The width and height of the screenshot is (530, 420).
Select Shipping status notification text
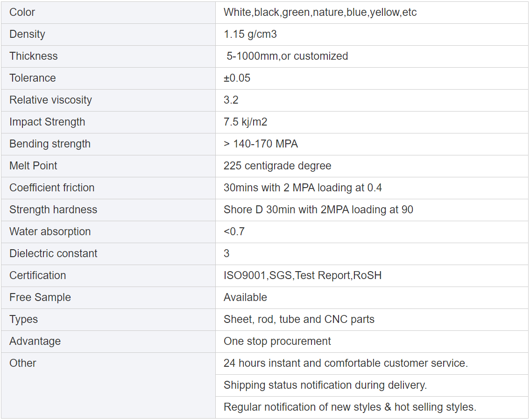325,385
